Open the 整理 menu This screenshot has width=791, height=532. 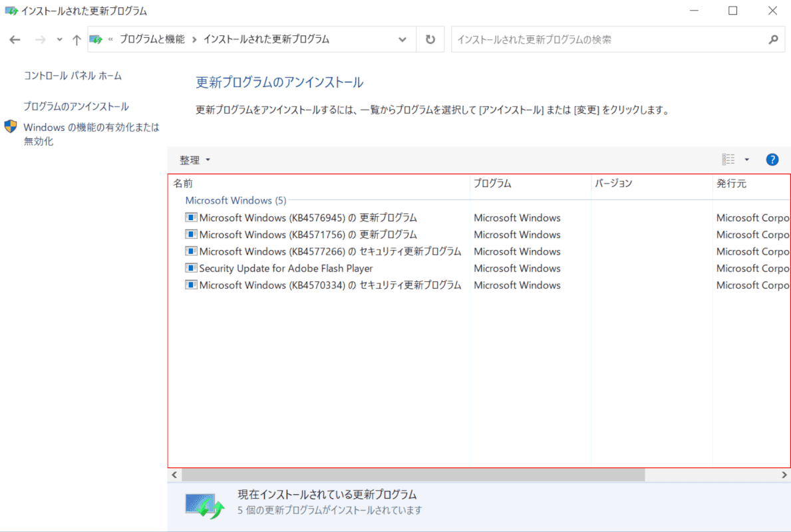click(x=195, y=160)
